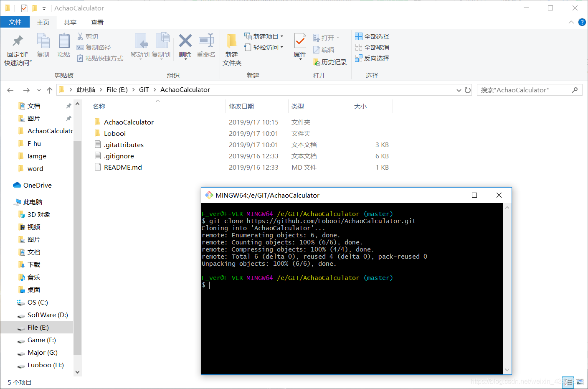
Task: Open the Easy access dropdown
Action: click(x=264, y=47)
